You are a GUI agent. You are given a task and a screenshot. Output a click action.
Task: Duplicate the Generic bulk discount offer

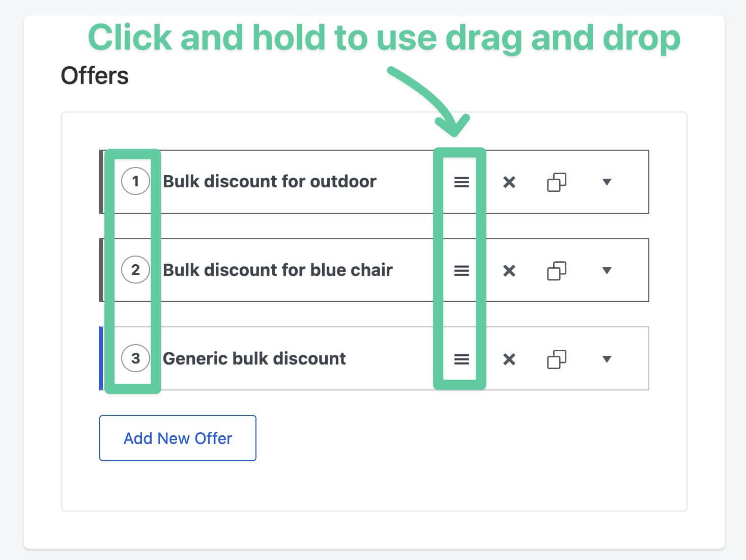(x=557, y=359)
